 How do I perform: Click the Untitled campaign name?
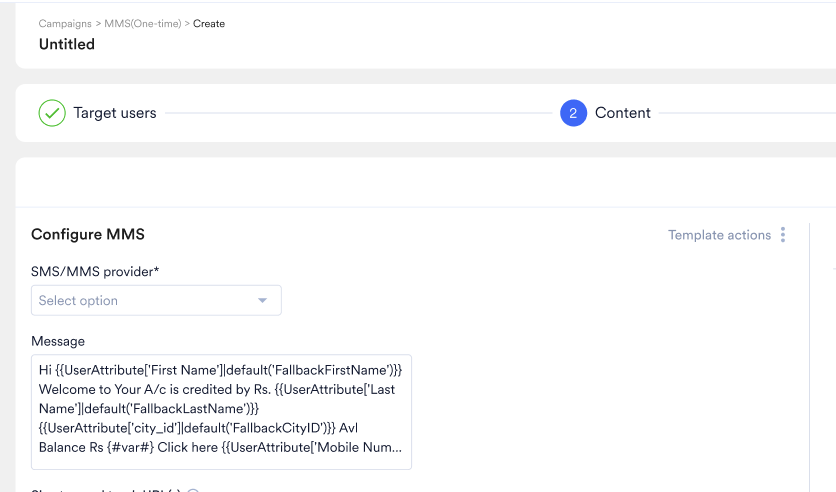point(67,44)
